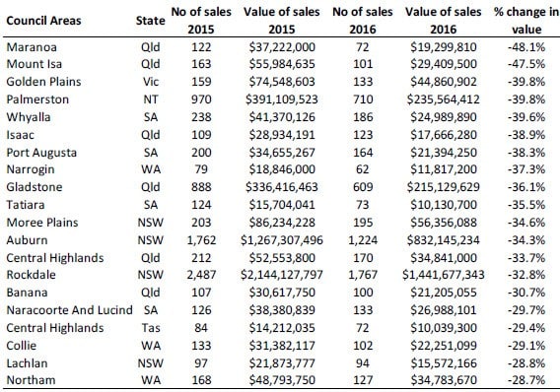Select Rockdale's 2015 sales count 2,487
The image size is (560, 392).
[x=201, y=275]
